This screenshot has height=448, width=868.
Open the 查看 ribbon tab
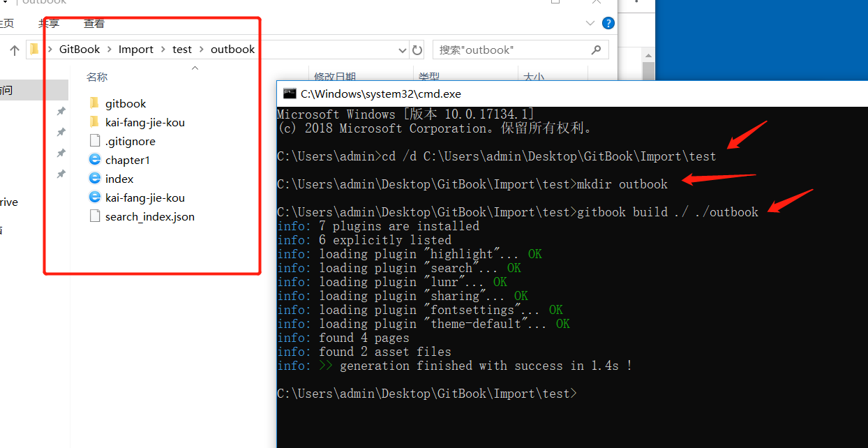point(94,23)
